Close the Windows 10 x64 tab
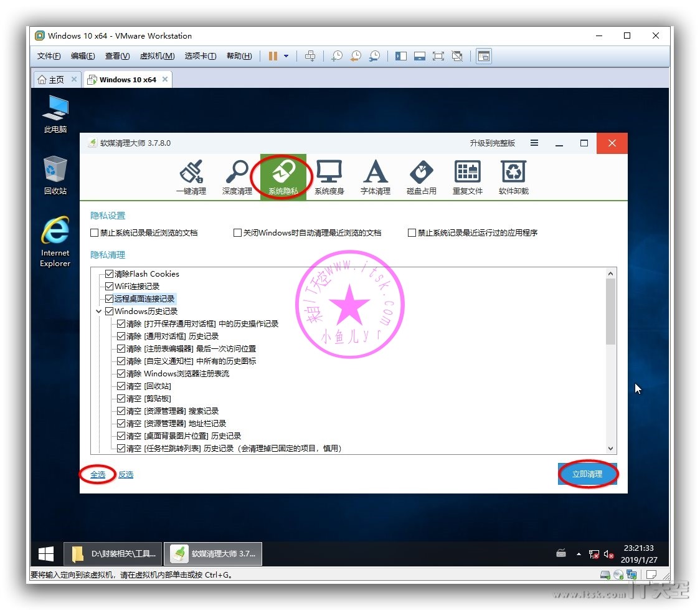Image resolution: width=700 pixels, height=610 pixels. point(165,79)
